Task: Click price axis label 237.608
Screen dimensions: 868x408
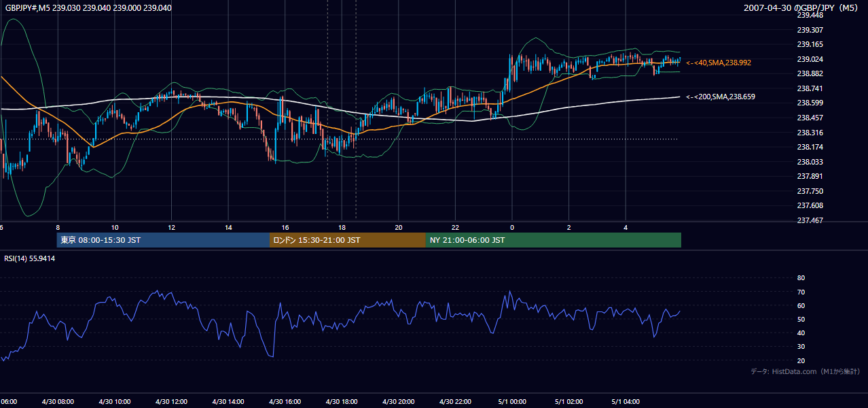Action: [810, 205]
